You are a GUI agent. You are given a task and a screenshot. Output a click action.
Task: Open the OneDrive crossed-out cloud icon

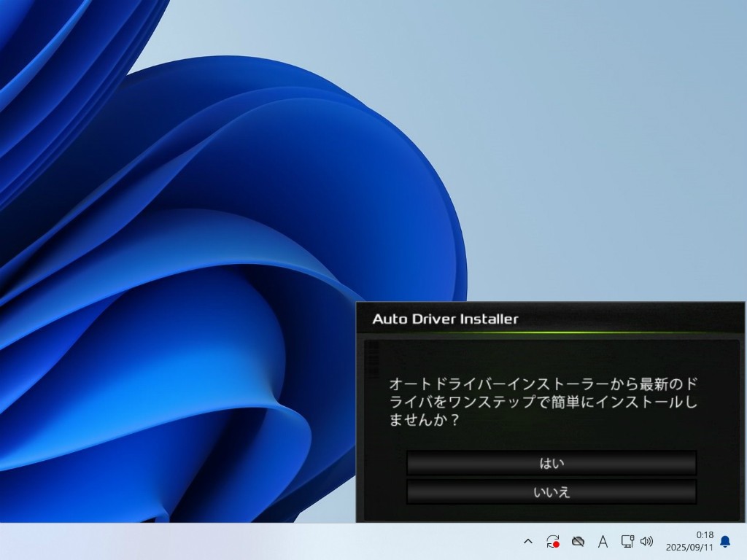(578, 541)
